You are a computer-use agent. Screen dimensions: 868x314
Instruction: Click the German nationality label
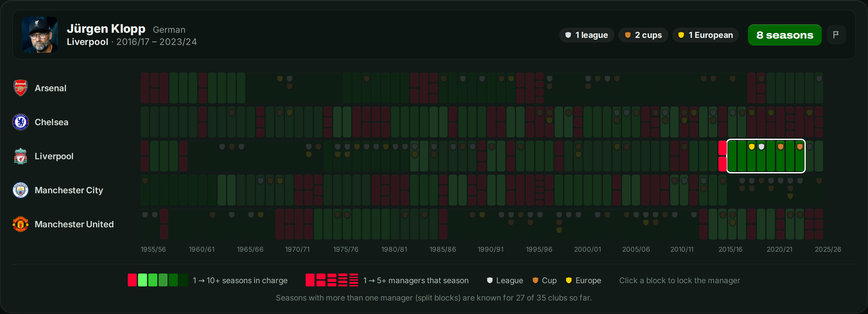(x=169, y=30)
